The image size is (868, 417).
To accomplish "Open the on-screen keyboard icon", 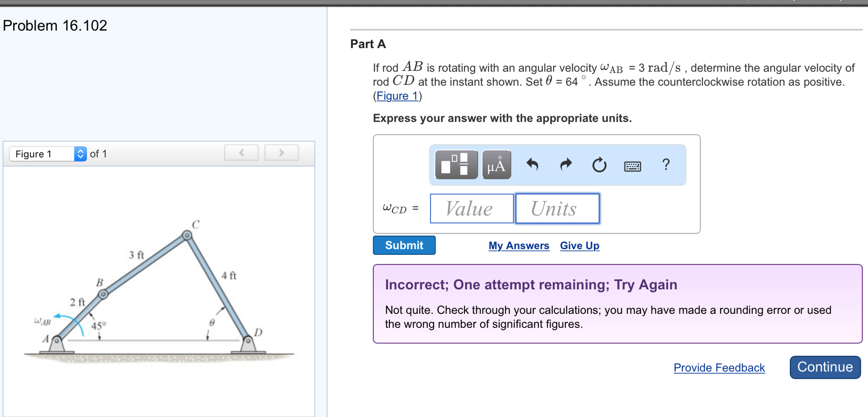I will click(633, 166).
